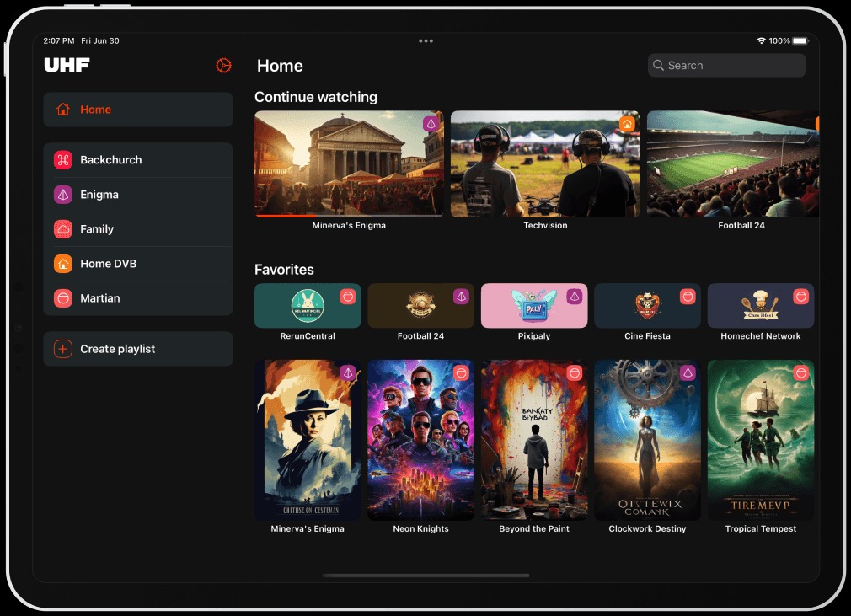
Task: Click Home DVB badge on Techvision thumbnail
Action: tap(627, 124)
